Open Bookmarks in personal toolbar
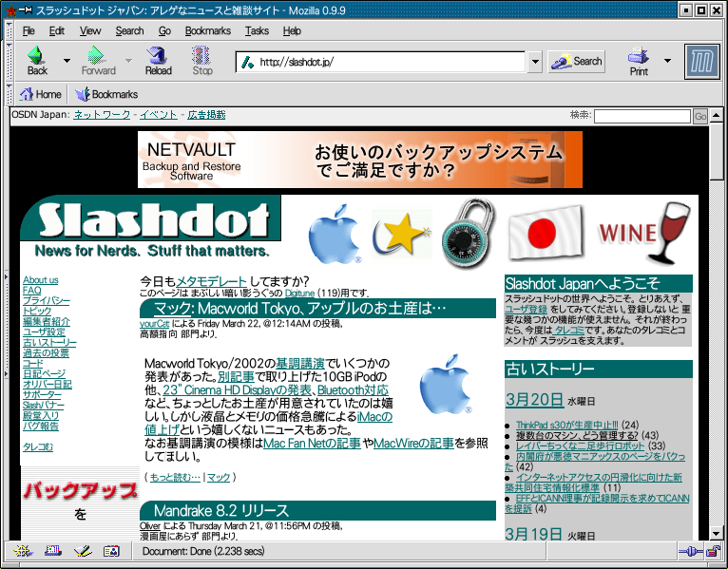Image resolution: width=728 pixels, height=569 pixels. (x=106, y=94)
